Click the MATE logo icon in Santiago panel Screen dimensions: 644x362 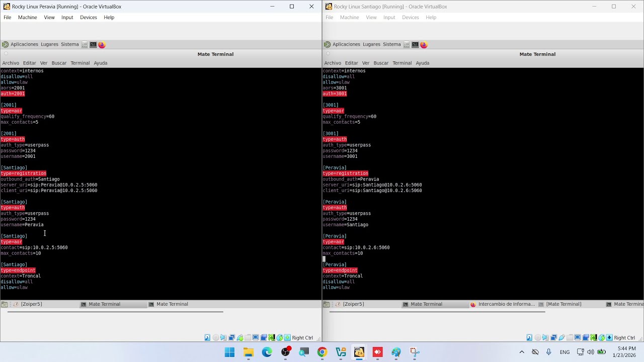pos(327,44)
